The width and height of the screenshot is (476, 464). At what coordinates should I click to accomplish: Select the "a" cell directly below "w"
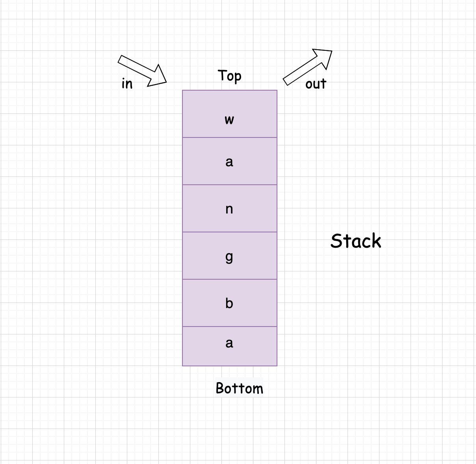point(229,161)
